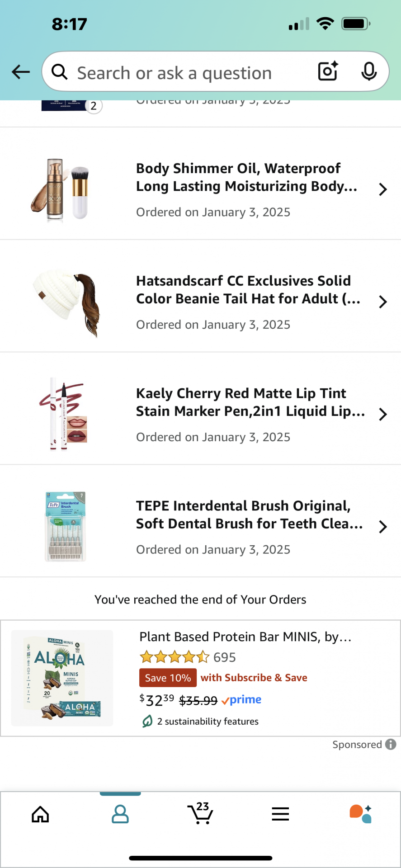This screenshot has height=868, width=401.
Task: Open the account profile tab icon
Action: (120, 814)
